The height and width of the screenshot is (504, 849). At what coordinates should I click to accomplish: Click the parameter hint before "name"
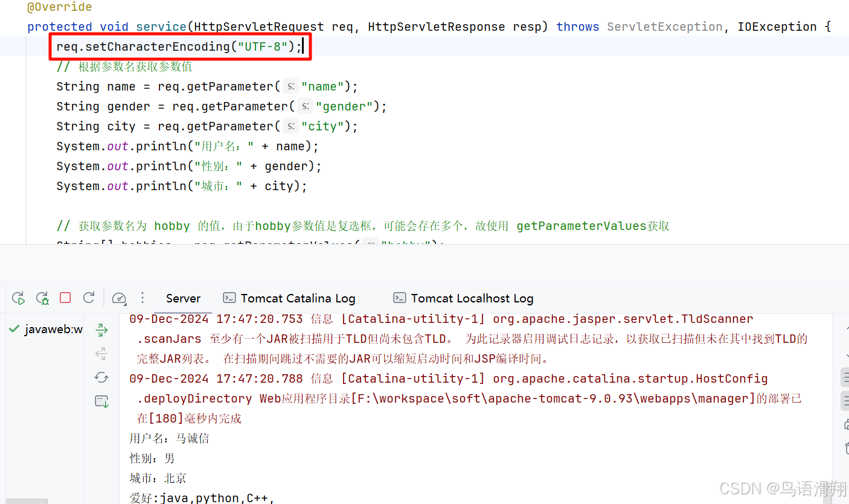tap(290, 86)
